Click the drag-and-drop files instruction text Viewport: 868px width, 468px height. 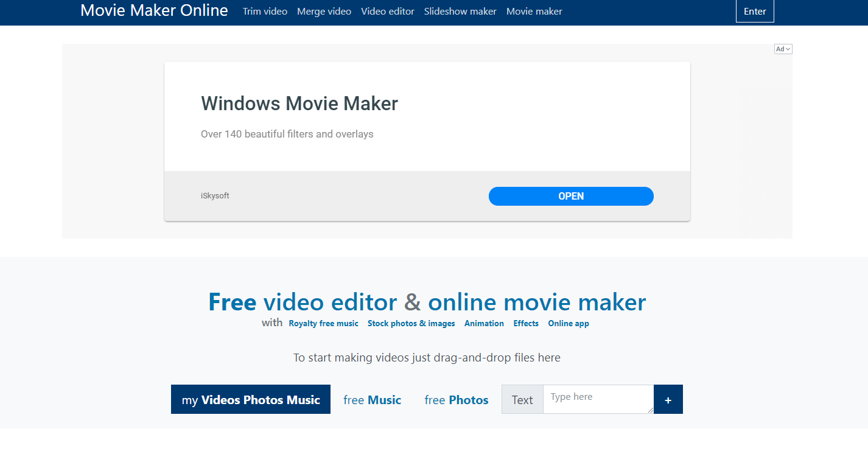pyautogui.click(x=427, y=357)
